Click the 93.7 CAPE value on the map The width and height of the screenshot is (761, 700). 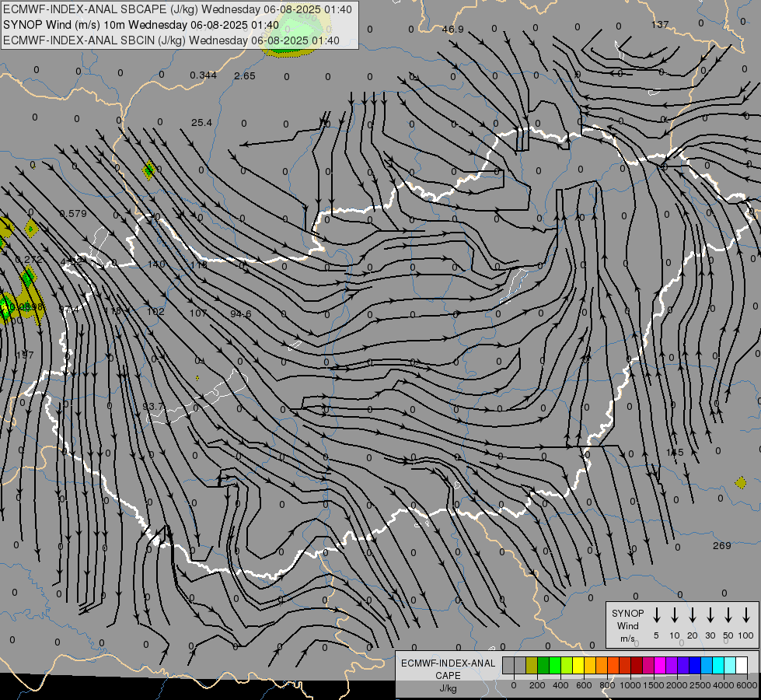click(153, 406)
